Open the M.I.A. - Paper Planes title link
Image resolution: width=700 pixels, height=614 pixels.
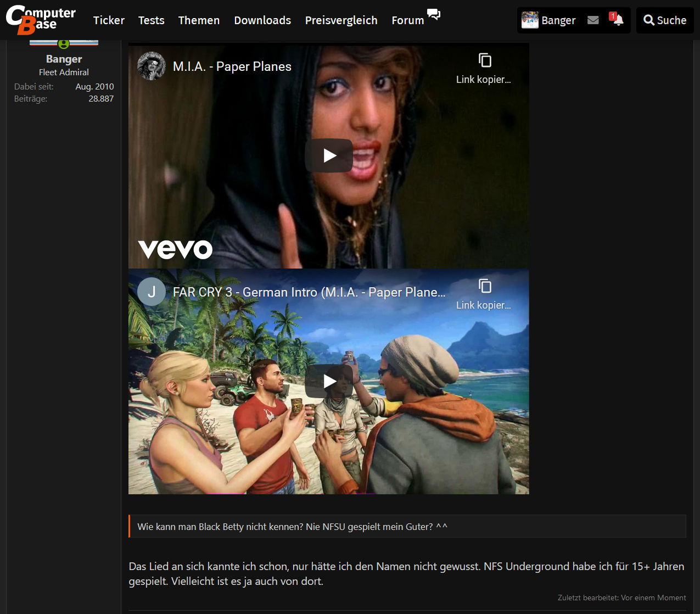coord(232,66)
